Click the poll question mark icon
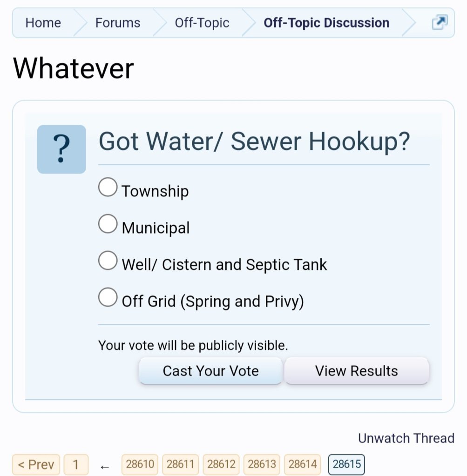 [x=61, y=149]
